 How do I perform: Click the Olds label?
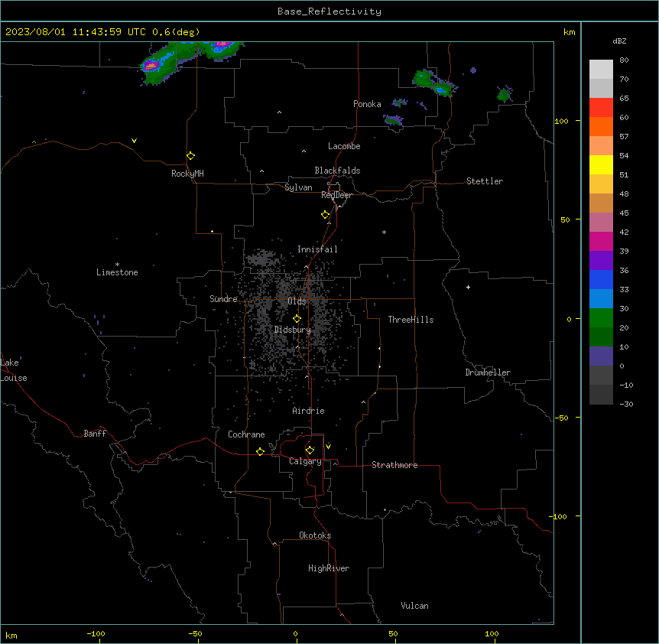(297, 301)
